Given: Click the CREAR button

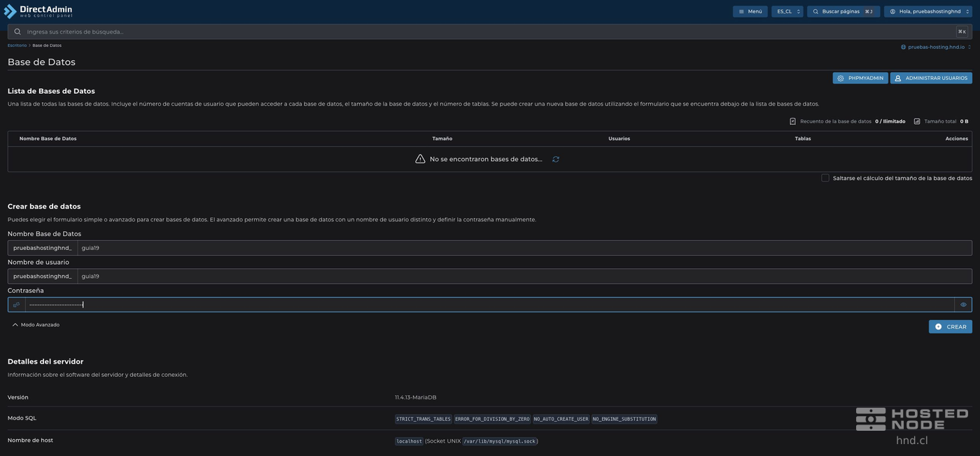Looking at the screenshot, I should 951,326.
